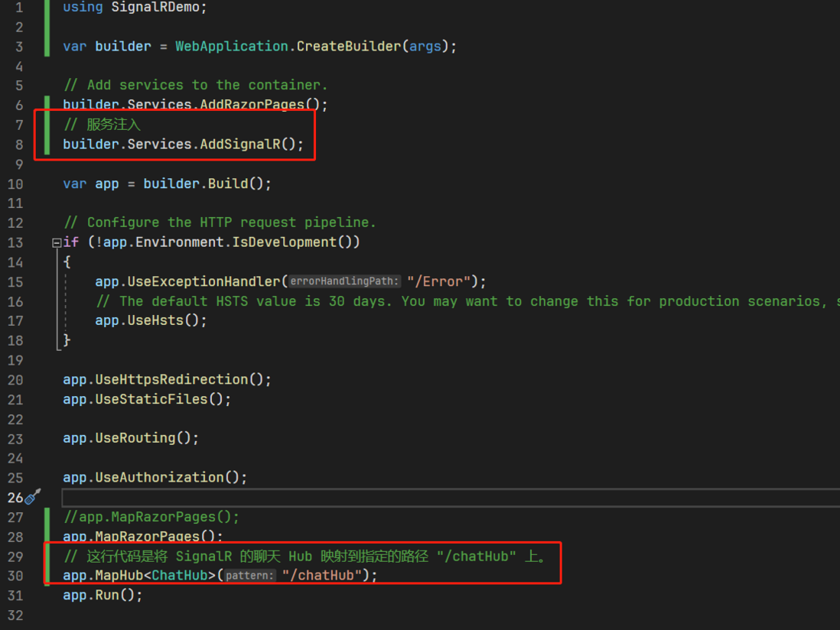Click the 'errorHandlingPath:' inlay hint
The width and height of the screenshot is (840, 630).
344,281
